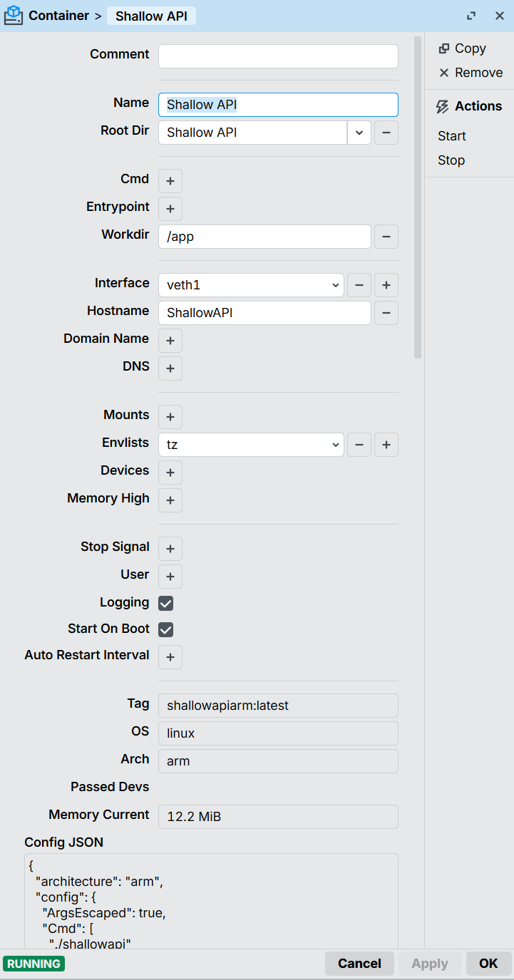
Task: Click the Copy button
Action: tap(462, 48)
